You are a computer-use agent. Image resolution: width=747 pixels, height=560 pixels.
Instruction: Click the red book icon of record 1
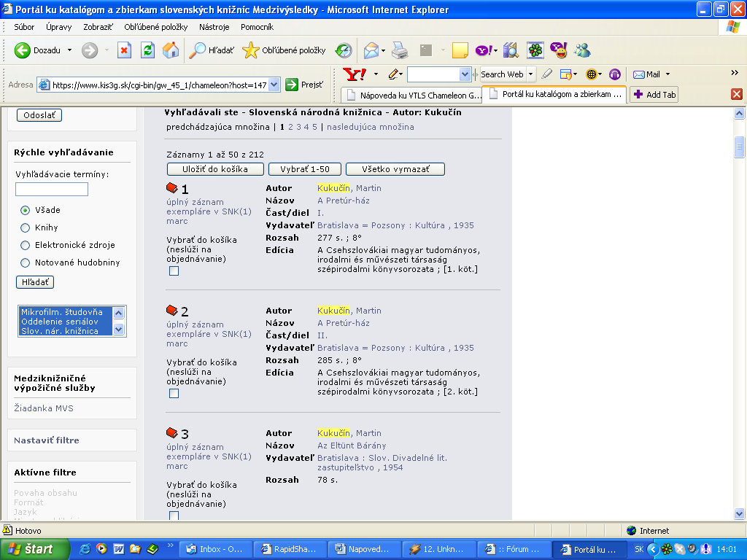(x=172, y=188)
